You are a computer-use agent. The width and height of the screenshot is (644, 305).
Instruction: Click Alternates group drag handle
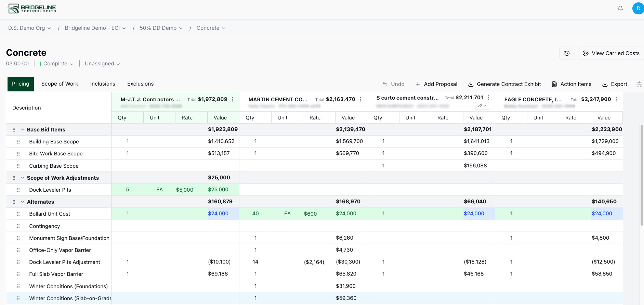click(14, 202)
